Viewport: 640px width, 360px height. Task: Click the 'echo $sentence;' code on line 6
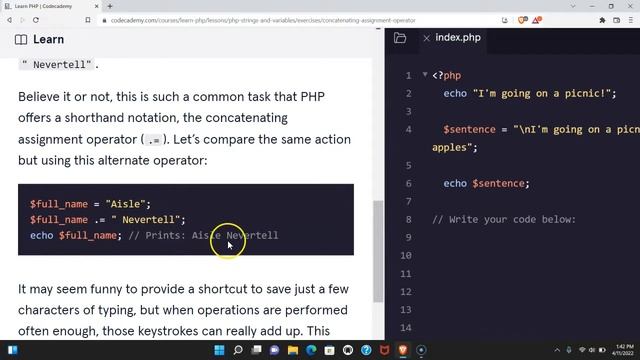[x=487, y=184]
